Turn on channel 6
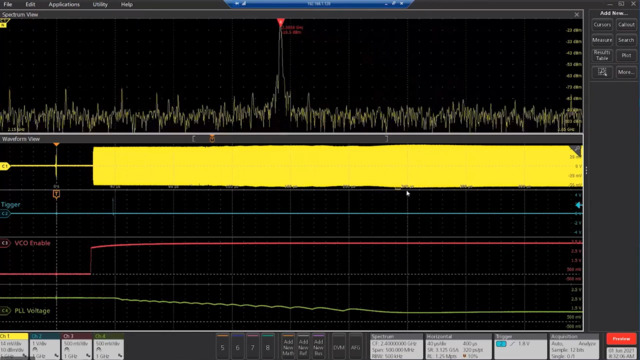 click(238, 347)
